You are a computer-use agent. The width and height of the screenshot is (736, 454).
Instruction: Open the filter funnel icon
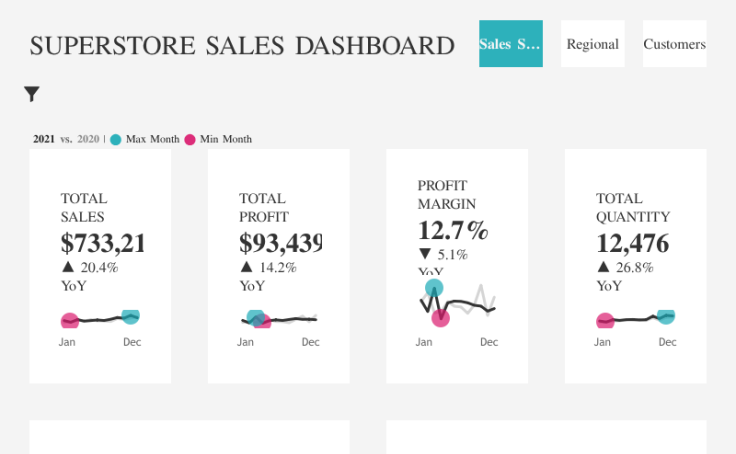click(32, 94)
